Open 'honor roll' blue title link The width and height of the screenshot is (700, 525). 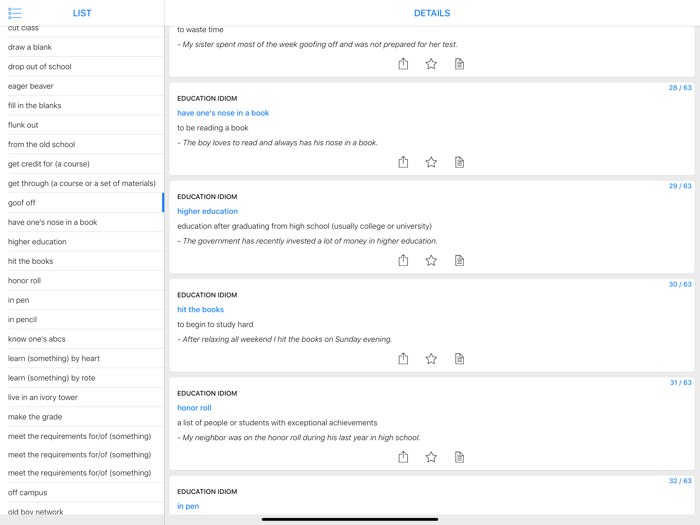tap(194, 408)
